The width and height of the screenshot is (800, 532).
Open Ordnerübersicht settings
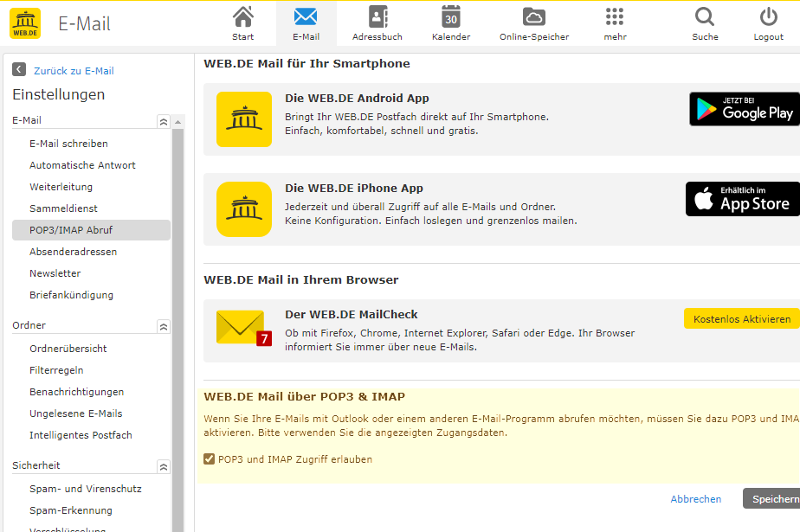tap(68, 349)
